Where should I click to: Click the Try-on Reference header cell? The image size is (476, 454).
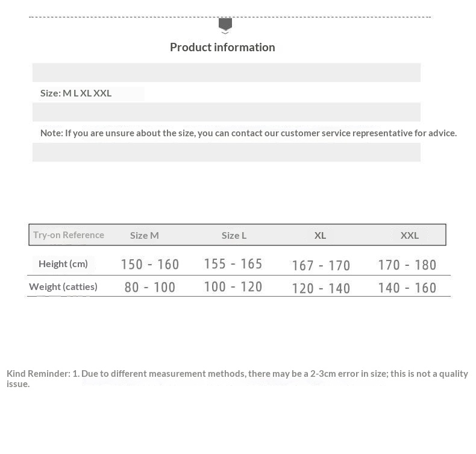(69, 235)
